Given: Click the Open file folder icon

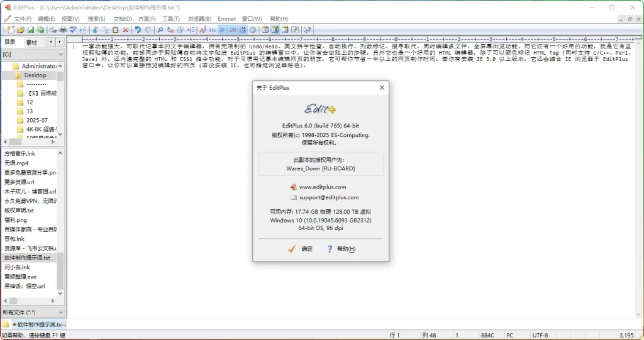Looking at the screenshot, I should point(21,30).
